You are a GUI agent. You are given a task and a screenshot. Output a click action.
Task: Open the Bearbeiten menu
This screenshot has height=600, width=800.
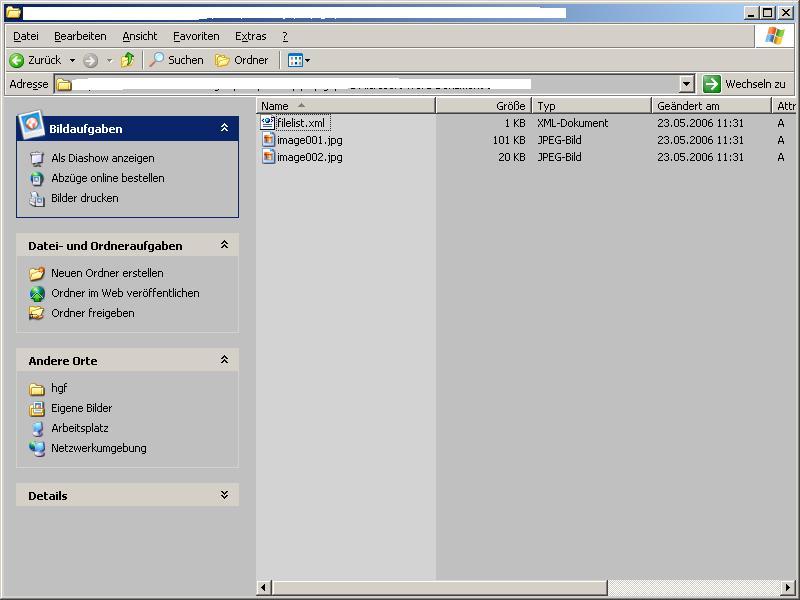[80, 36]
